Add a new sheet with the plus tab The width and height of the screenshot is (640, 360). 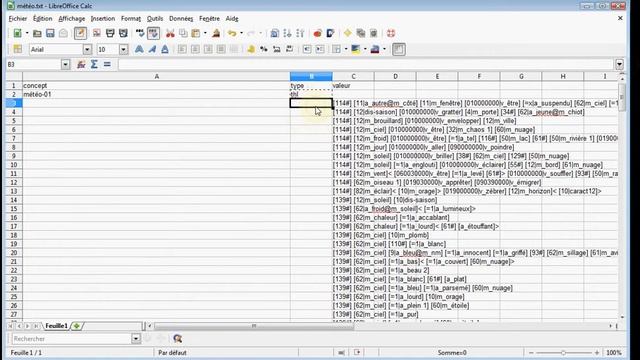click(76, 326)
